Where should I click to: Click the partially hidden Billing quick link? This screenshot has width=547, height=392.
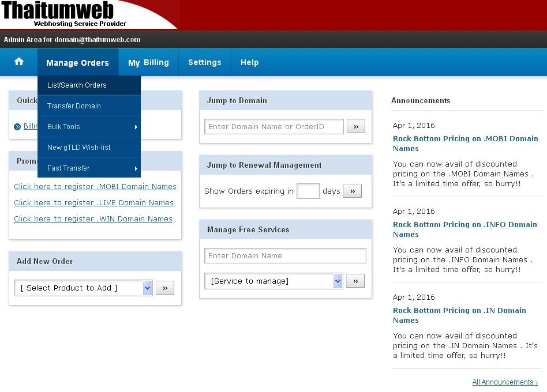point(31,126)
